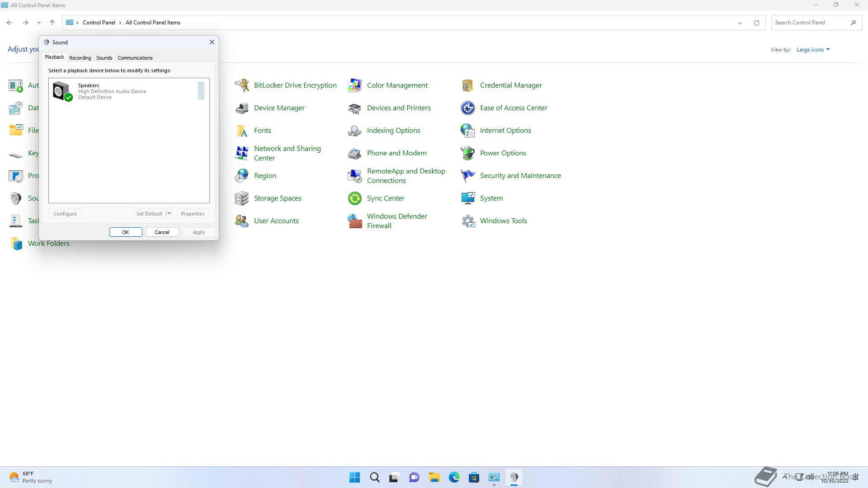
Task: Open the Power Options icon
Action: pos(468,153)
